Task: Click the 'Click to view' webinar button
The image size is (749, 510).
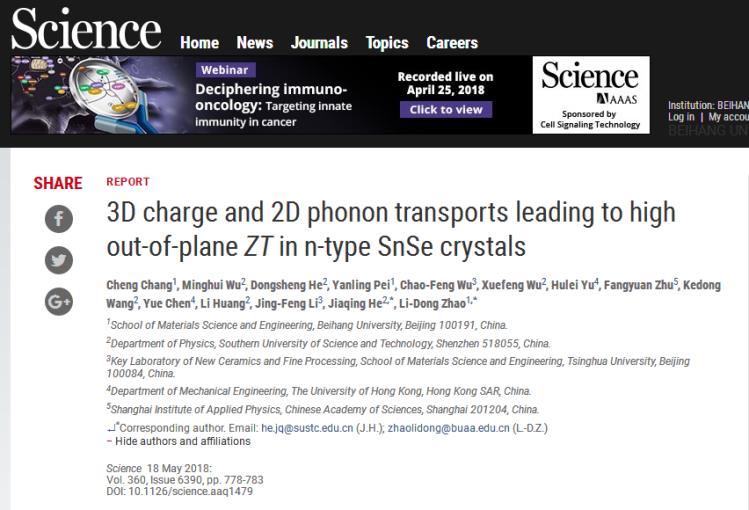Action: click(x=446, y=109)
